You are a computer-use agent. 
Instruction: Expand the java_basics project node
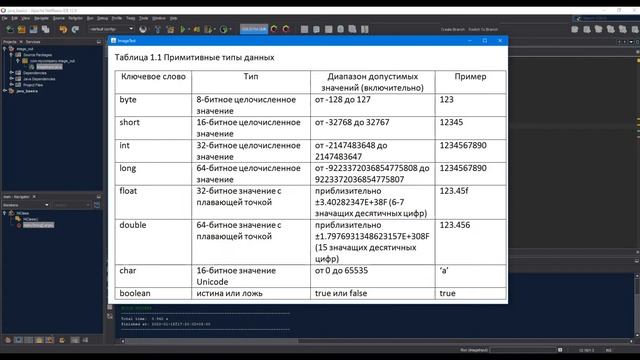coord(4,91)
